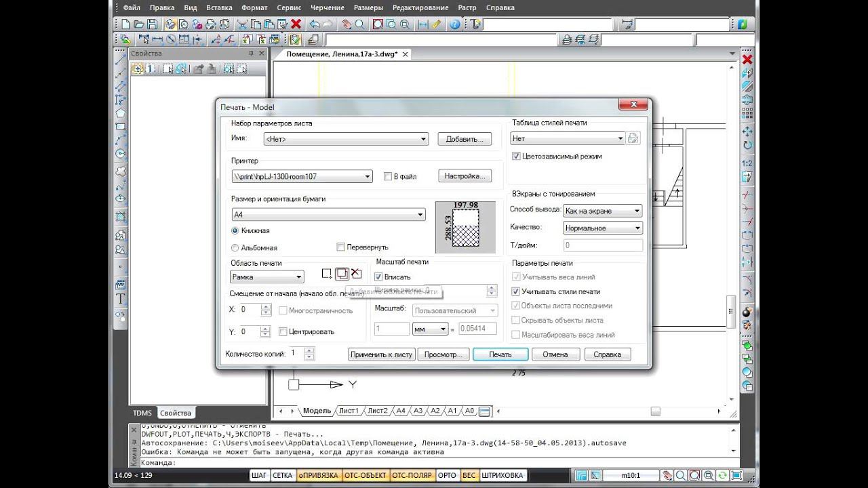Select Альбомная orientation
868x488 pixels.
coord(235,248)
